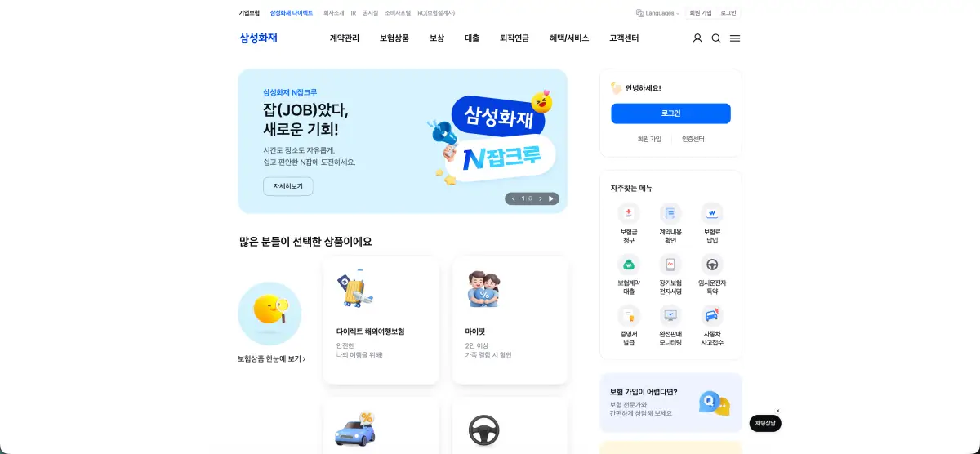Select the 자동차 사고접수 quick menu icon
The image size is (980, 454).
click(x=712, y=315)
